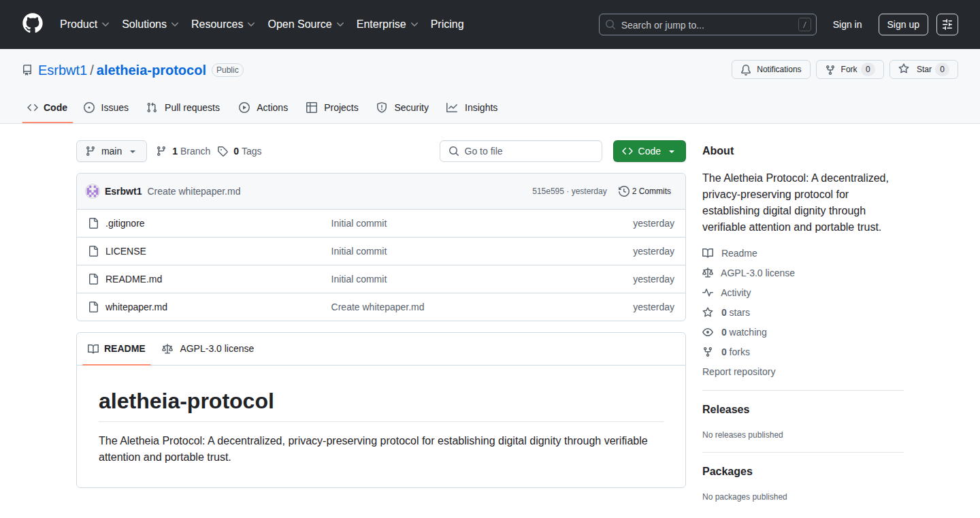Click the Star count badge 0

942,69
